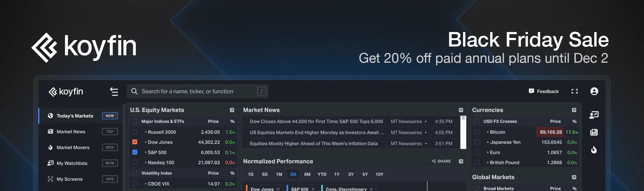Click the news icon in right sidebar
The width and height of the screenshot is (644, 191).
point(594,132)
